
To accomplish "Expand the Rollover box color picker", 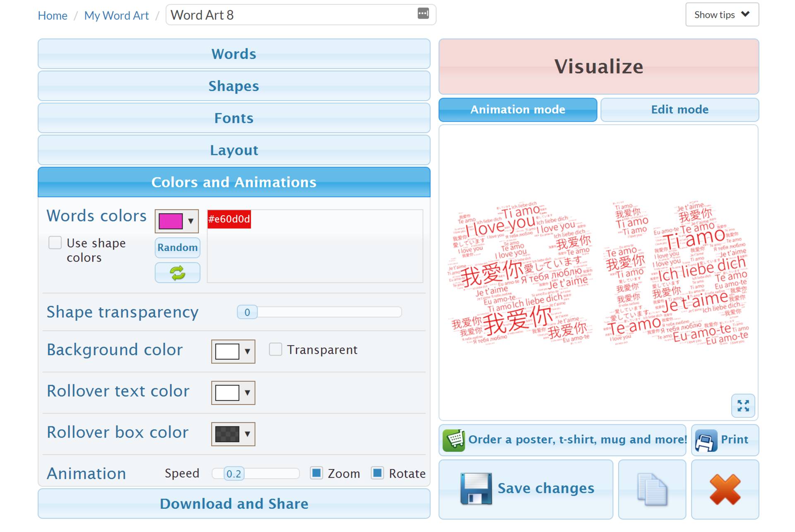I will pos(233,434).
